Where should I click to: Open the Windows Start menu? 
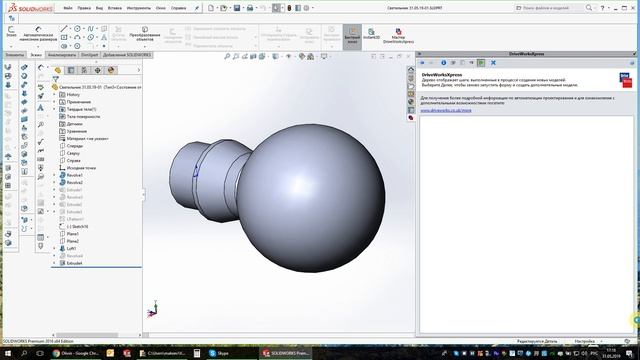click(x=8, y=353)
